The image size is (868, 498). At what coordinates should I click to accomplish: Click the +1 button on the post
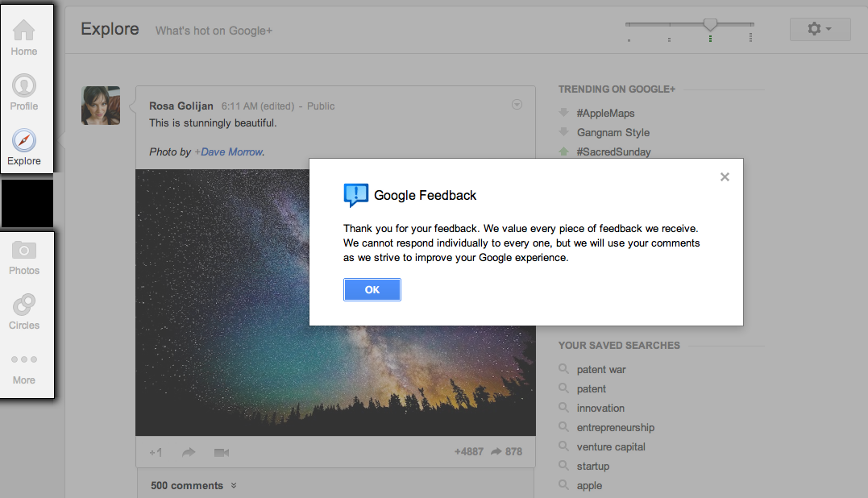click(x=156, y=453)
